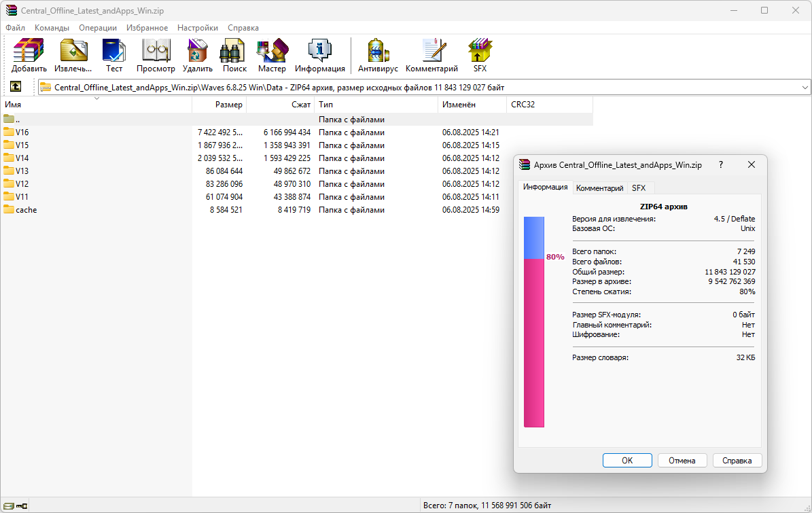Screen dimensions: 812x513
Task: Confirm the dialog with OK button
Action: pos(627,460)
